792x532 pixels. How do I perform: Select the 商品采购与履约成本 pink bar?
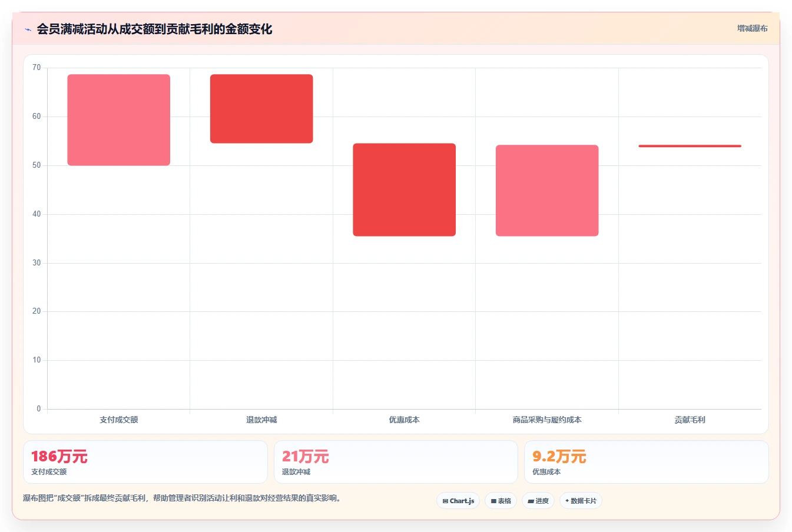point(547,191)
